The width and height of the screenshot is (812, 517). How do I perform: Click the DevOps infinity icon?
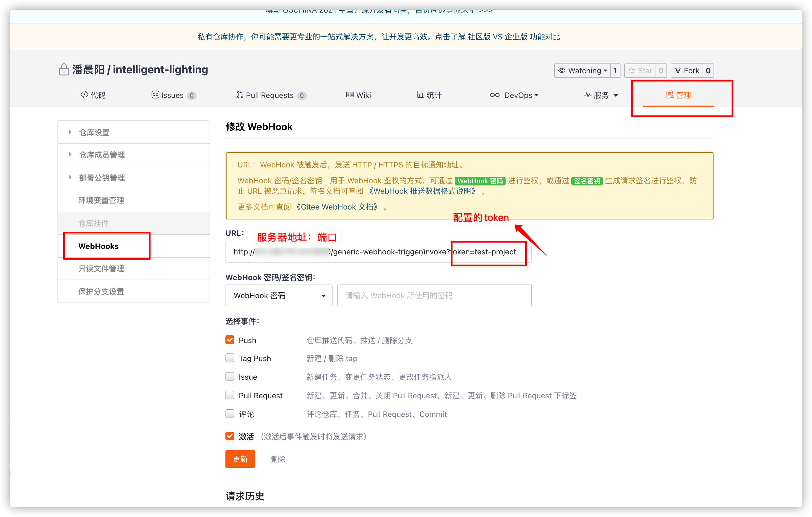coord(495,95)
